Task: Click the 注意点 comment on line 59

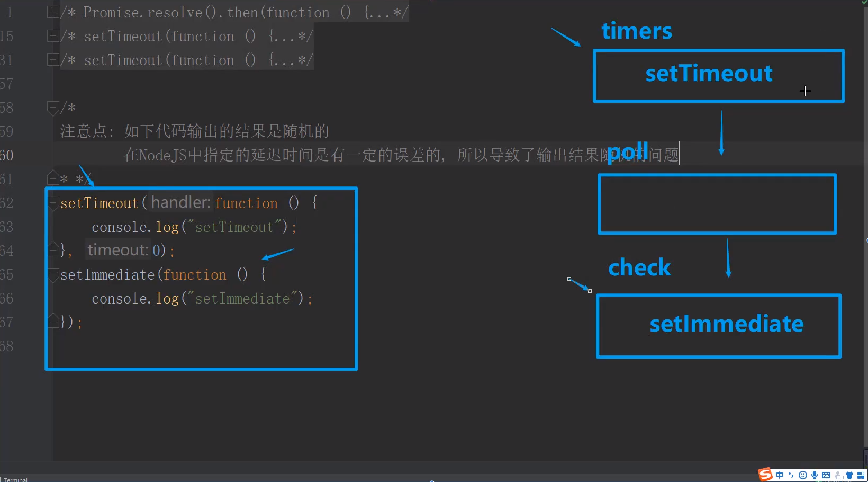Action: [194, 131]
